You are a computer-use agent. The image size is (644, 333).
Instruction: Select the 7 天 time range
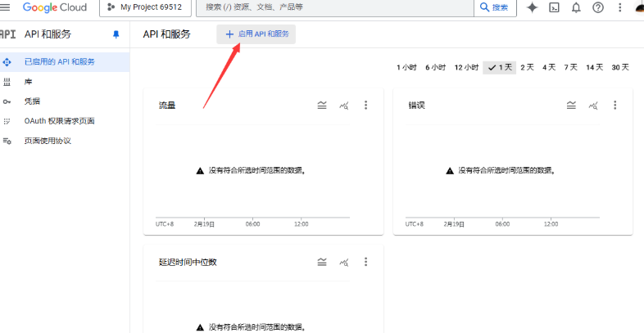(x=570, y=68)
